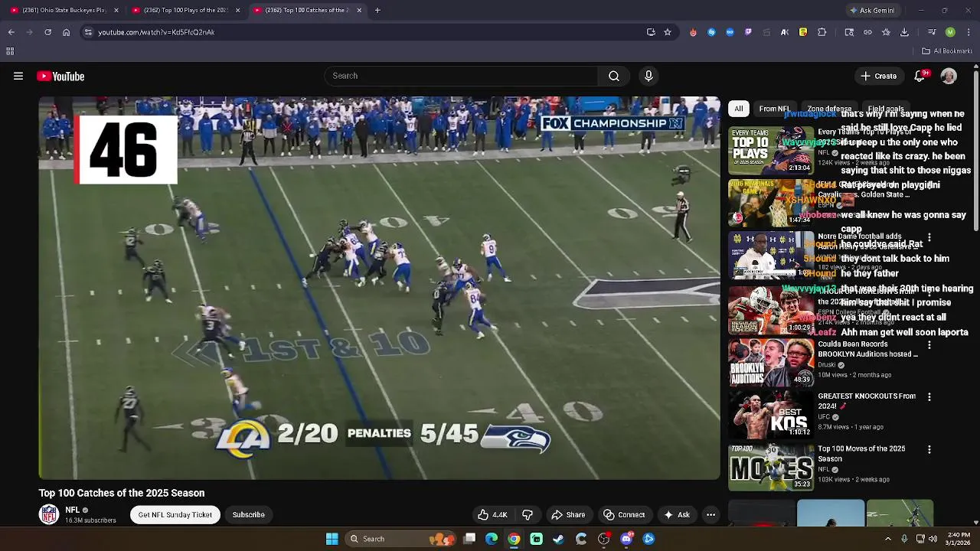Open GREATEST KNOCKOUTS video thumbnail
This screenshot has width=980, height=551.
point(771,415)
